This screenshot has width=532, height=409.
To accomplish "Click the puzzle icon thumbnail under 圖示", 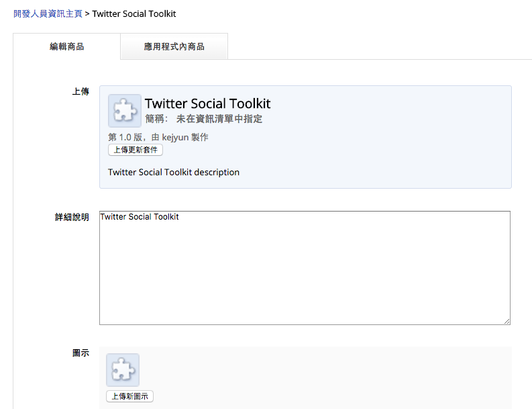I will 123,370.
